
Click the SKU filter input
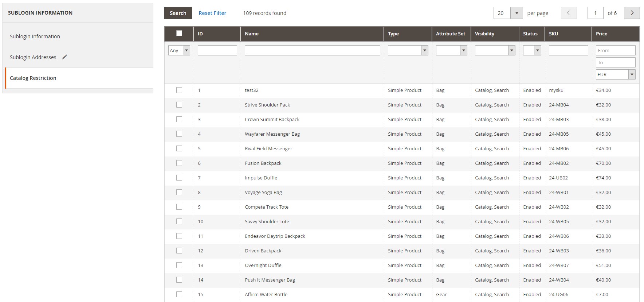[x=569, y=50]
